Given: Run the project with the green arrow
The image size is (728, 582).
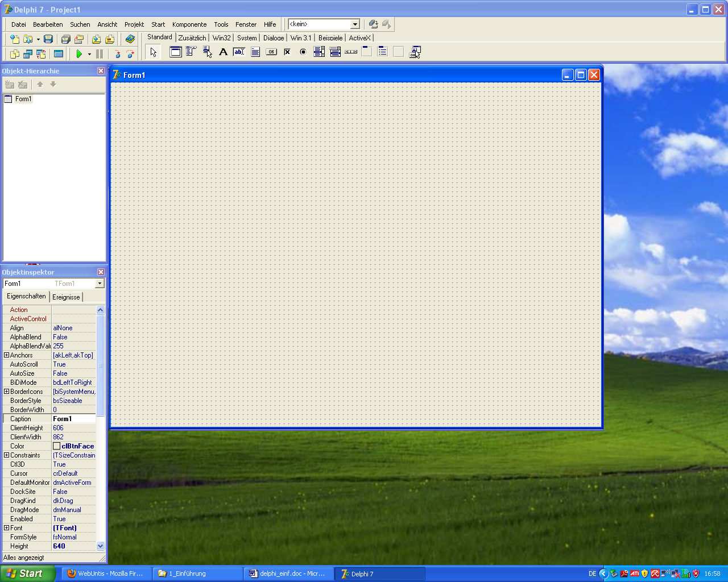Looking at the screenshot, I should pyautogui.click(x=79, y=54).
